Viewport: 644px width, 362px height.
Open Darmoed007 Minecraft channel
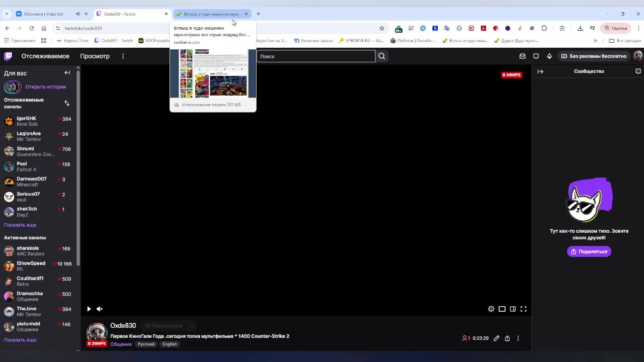coord(38,182)
